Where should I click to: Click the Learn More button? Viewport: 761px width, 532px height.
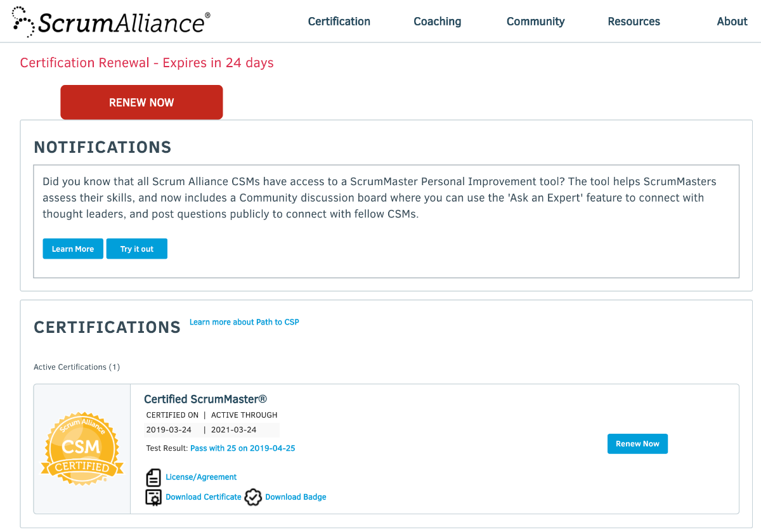click(73, 249)
